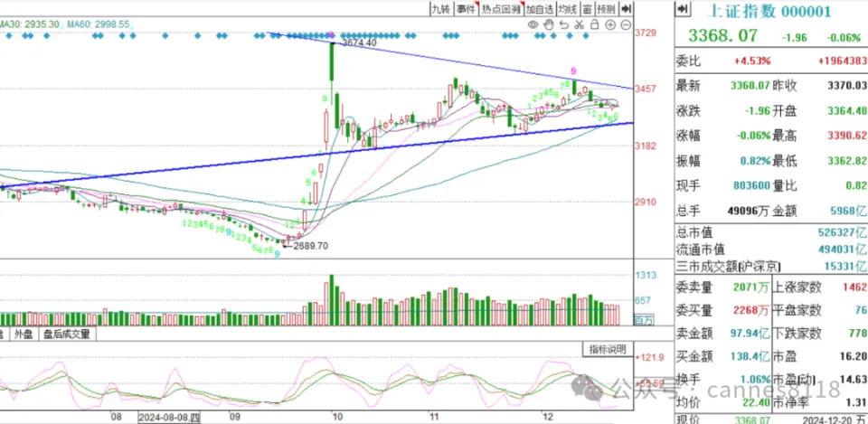The image size is (868, 424).
Task: Collapse the chart toolbar with the arrow icon
Action: [x=627, y=9]
